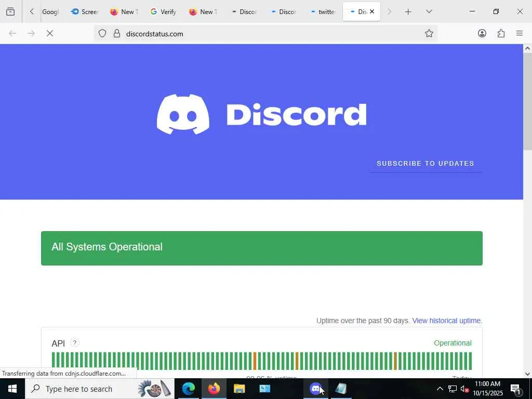Click Subscribe to Updates button
Viewport: 532px width, 399px height.
(x=425, y=164)
